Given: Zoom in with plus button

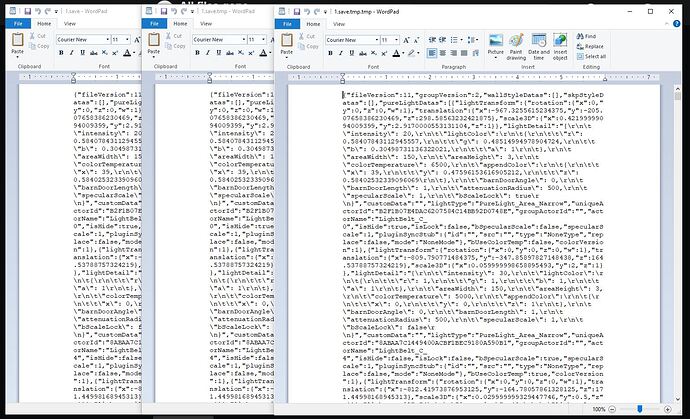Looking at the screenshot, I should (668, 409).
